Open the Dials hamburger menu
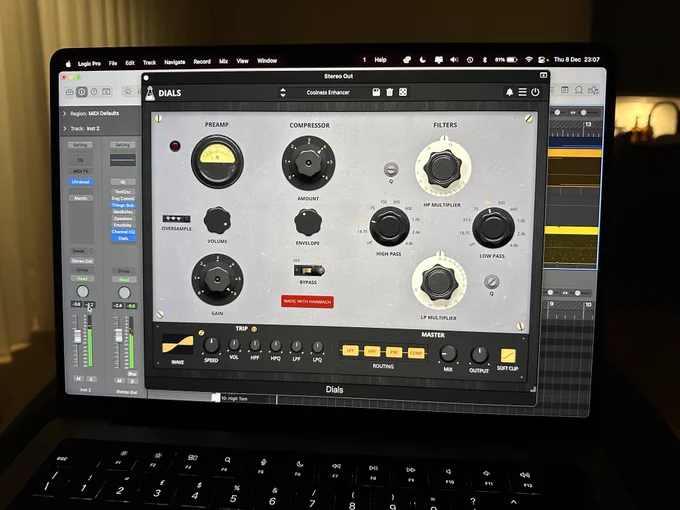The width and height of the screenshot is (680, 510). tap(523, 92)
